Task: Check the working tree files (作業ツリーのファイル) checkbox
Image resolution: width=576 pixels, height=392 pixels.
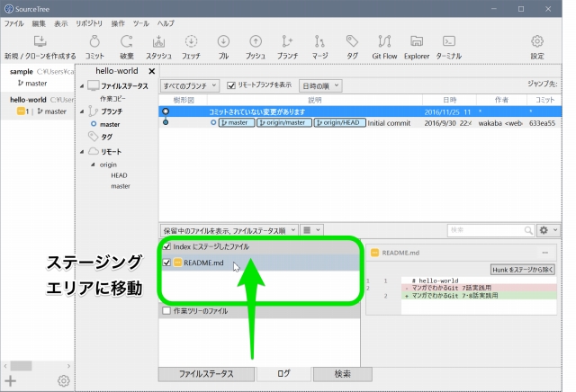Action: coord(166,311)
